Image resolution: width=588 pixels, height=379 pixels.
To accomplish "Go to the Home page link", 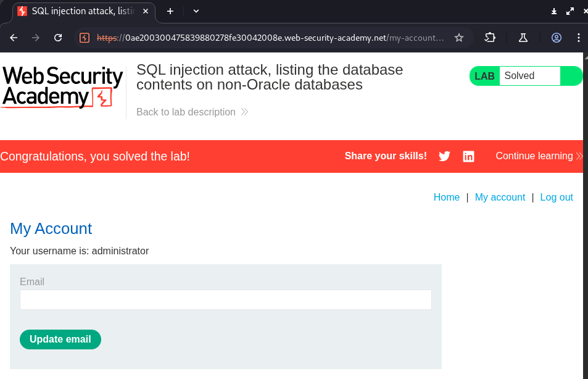I will tap(446, 197).
